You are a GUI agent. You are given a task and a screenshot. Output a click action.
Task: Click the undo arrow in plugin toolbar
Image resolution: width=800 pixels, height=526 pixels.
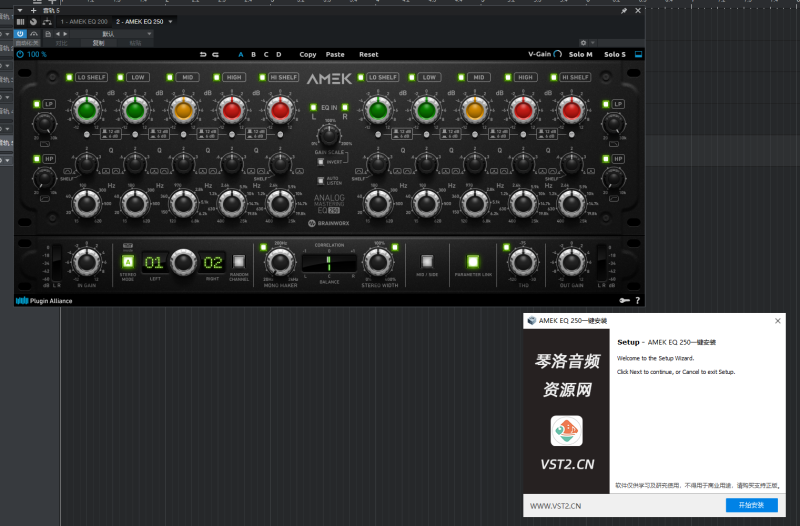tap(203, 54)
